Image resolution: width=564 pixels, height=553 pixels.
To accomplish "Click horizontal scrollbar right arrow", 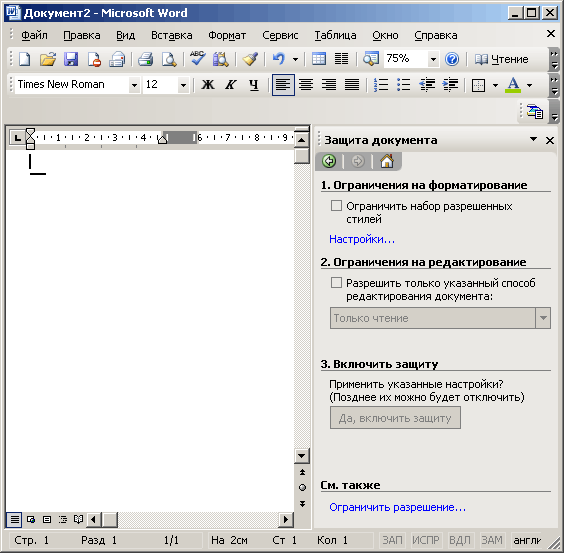I will [286, 519].
